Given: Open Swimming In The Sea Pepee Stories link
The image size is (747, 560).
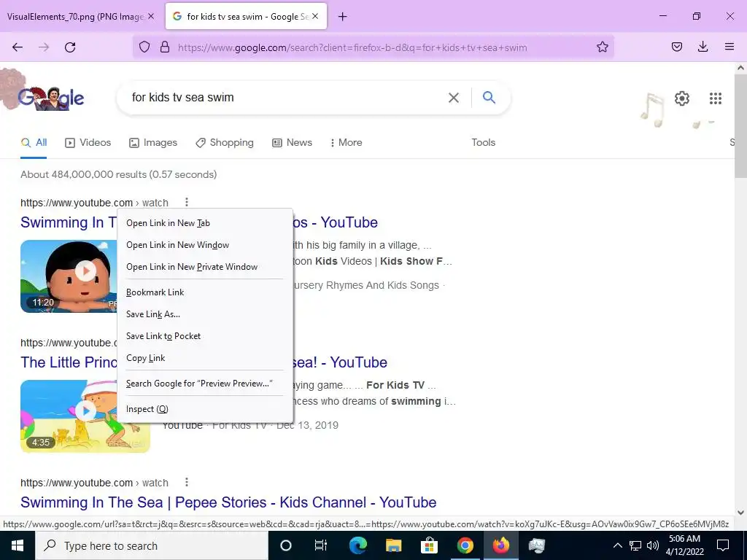Looking at the screenshot, I should click(x=228, y=502).
